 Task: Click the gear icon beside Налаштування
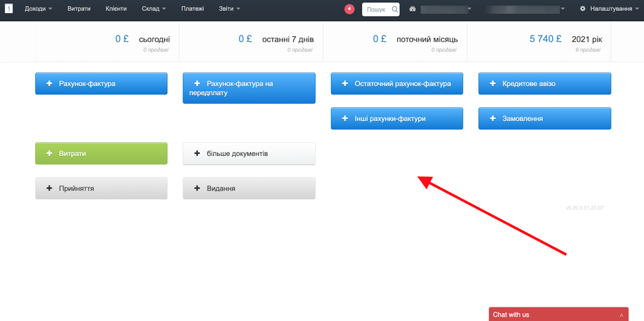point(583,9)
